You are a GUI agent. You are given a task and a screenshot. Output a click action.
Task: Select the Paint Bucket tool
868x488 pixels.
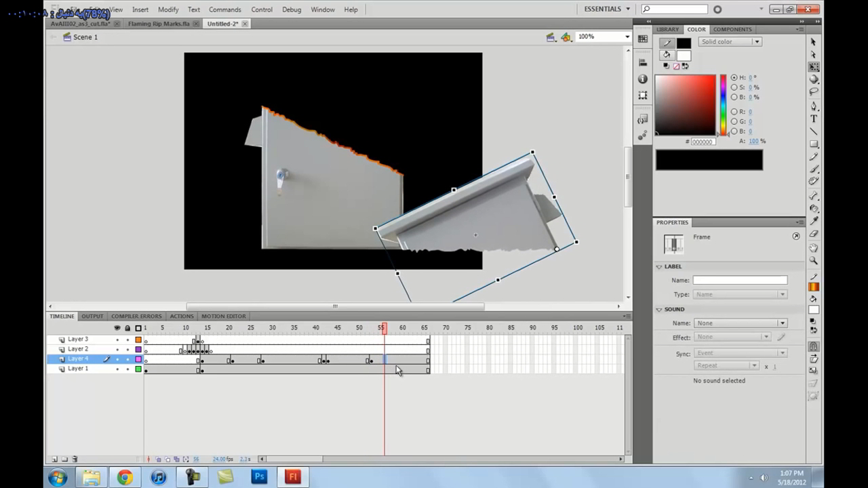point(814,209)
